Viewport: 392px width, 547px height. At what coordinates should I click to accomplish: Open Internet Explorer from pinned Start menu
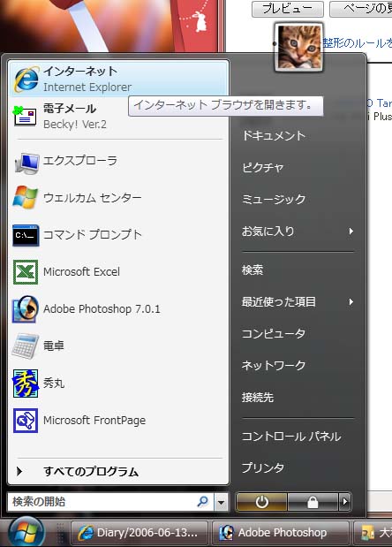[118, 79]
